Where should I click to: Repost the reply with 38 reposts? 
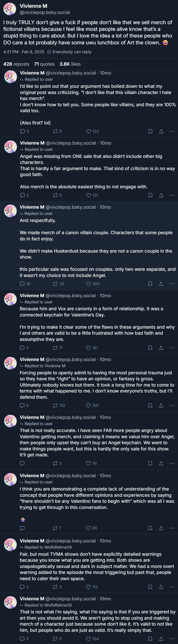[55, 284]
